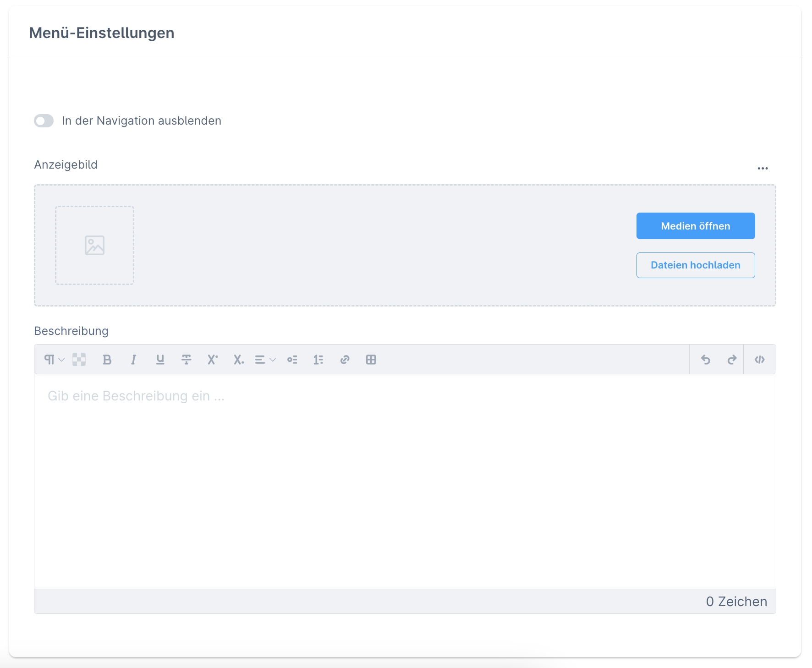Switch the editor to code view

(760, 360)
